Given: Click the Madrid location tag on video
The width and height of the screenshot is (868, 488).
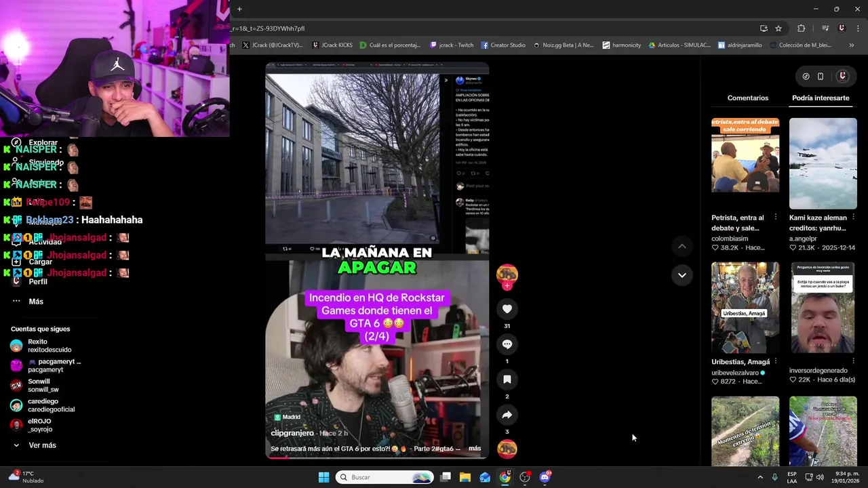Looking at the screenshot, I should click(288, 418).
